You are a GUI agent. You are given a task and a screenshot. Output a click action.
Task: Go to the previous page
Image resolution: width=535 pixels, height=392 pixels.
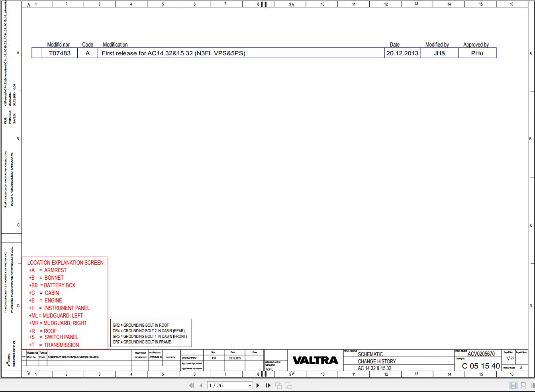(x=201, y=385)
